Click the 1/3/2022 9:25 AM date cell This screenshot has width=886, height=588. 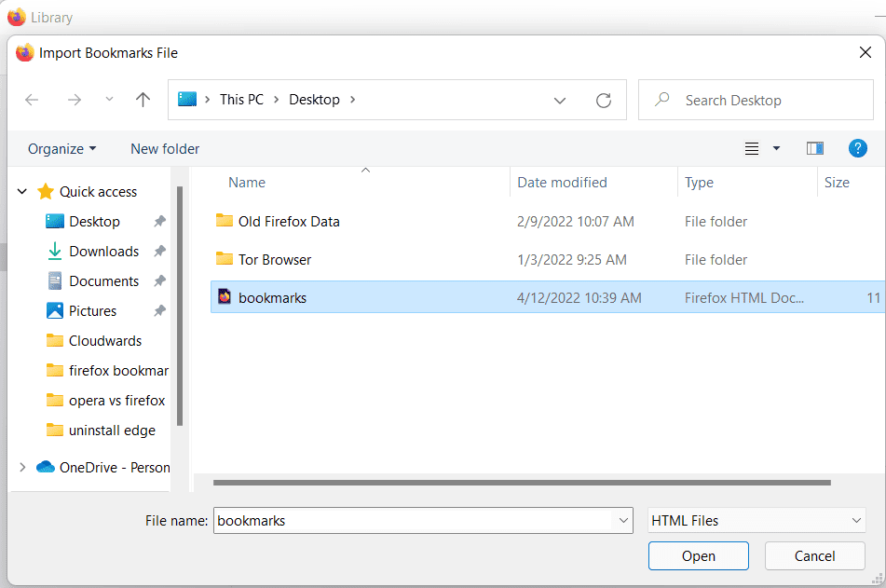coord(572,259)
